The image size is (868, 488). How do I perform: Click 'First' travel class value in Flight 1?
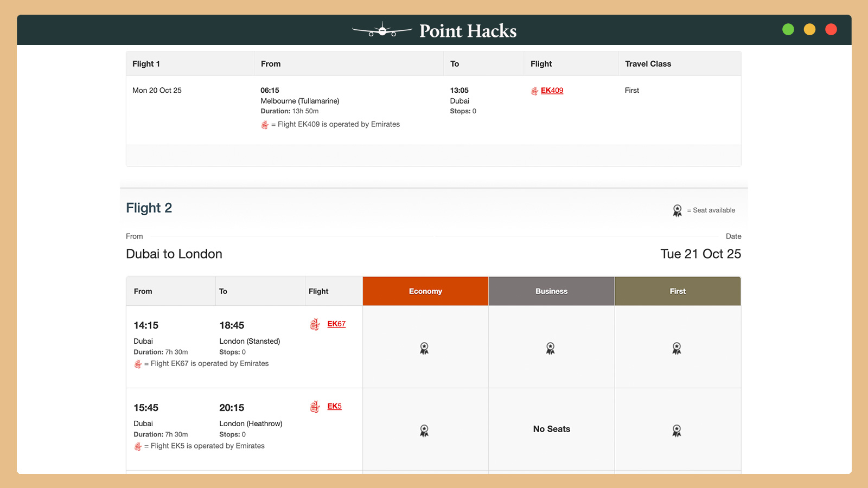click(632, 91)
